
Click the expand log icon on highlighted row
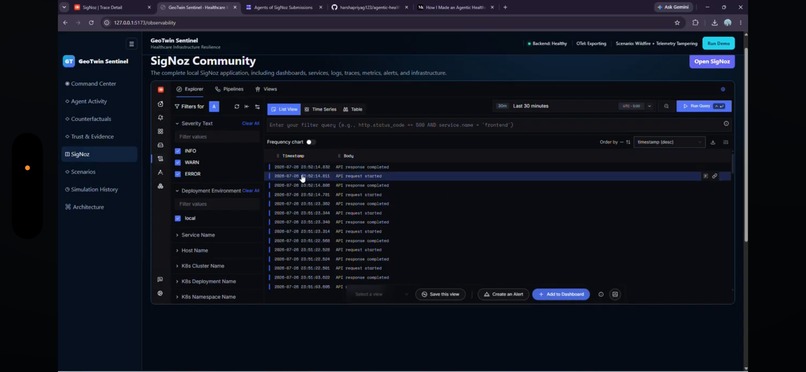click(x=706, y=176)
